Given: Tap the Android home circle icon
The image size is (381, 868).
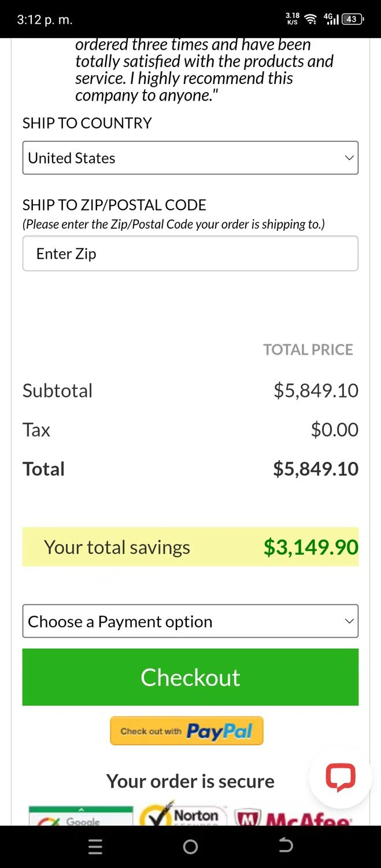Looking at the screenshot, I should [190, 847].
